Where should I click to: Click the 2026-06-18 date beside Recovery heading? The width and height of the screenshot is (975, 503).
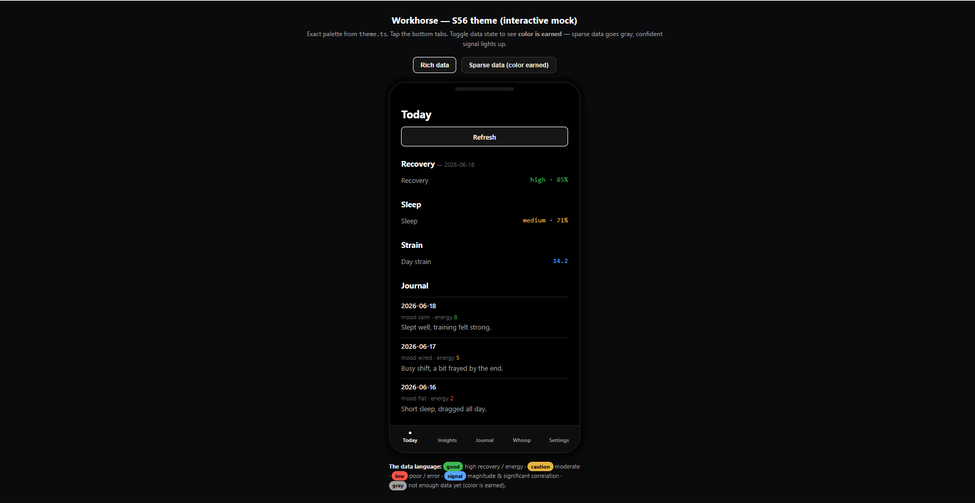460,165
